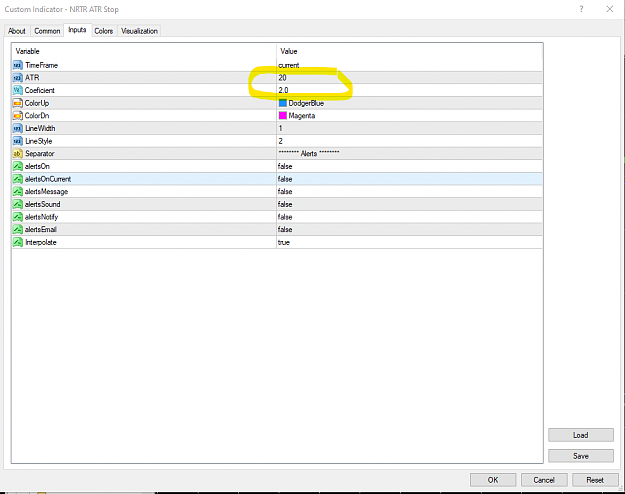Select the 'TimeFrame' variable name
Viewport: 625px width, 494px height.
[41, 65]
